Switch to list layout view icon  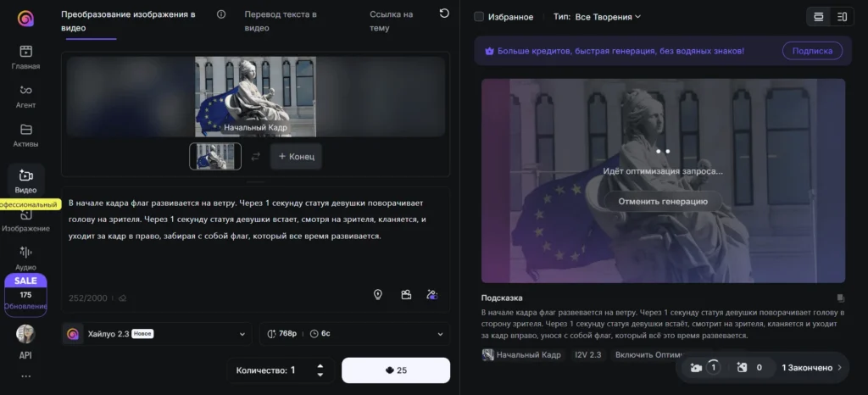(x=818, y=17)
